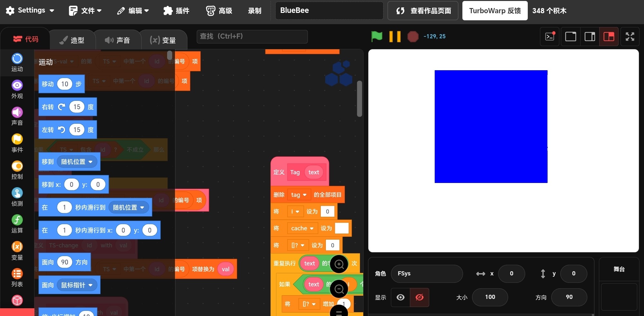This screenshot has width=644, height=316.
Task: Show the sprite using the eye button
Action: (401, 297)
